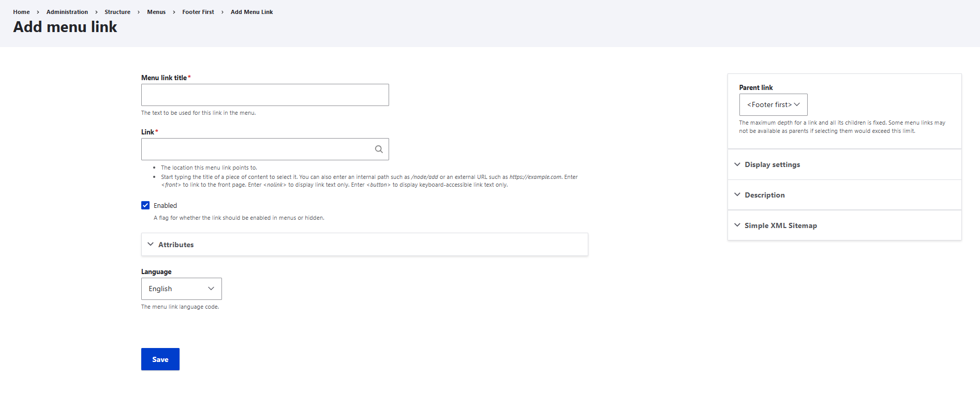Click into the Link autocomplete field
Viewport: 980px width, 393px height.
pyautogui.click(x=265, y=149)
